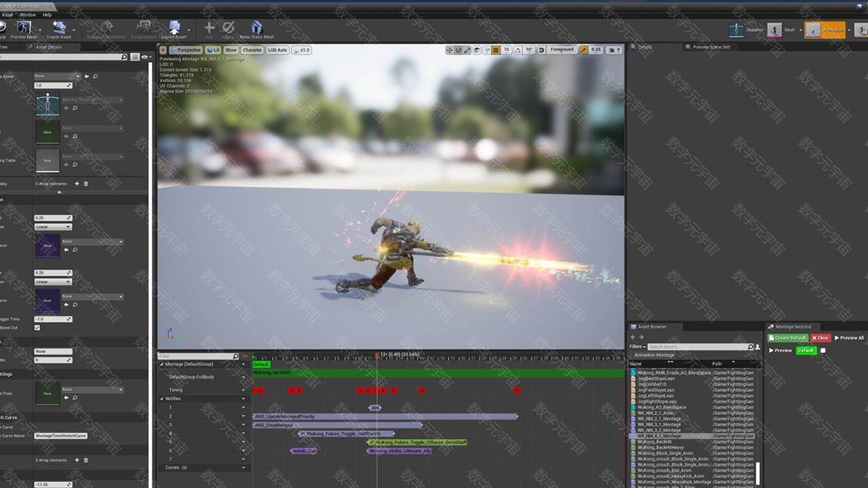Open the Window menu
868x488 pixels.
pos(28,14)
